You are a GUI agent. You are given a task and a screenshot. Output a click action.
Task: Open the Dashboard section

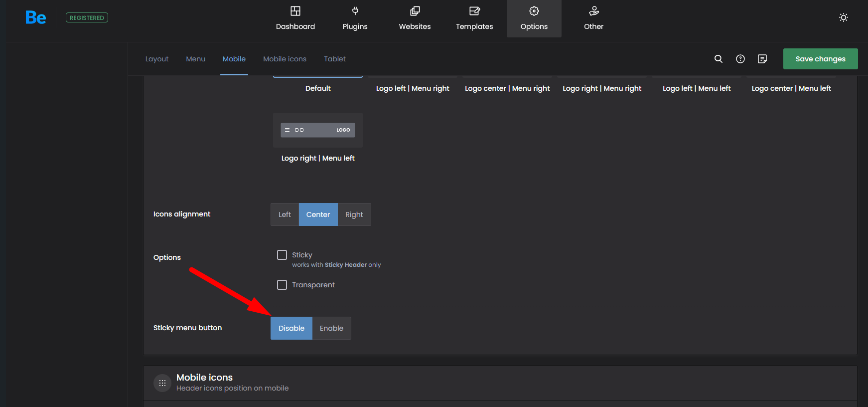295,18
